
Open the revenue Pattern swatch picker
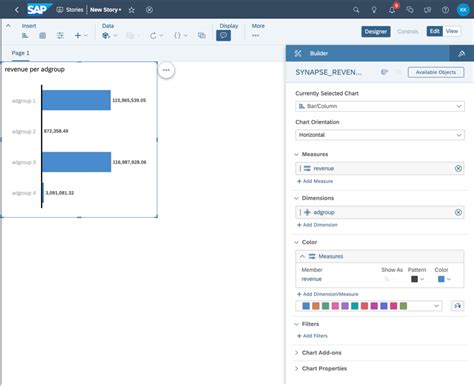(x=417, y=279)
